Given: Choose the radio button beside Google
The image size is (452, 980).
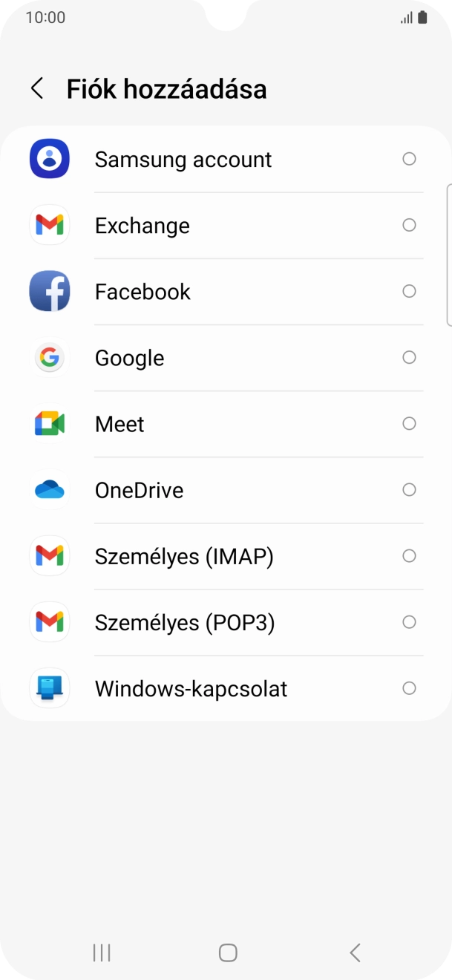Looking at the screenshot, I should (x=409, y=357).
